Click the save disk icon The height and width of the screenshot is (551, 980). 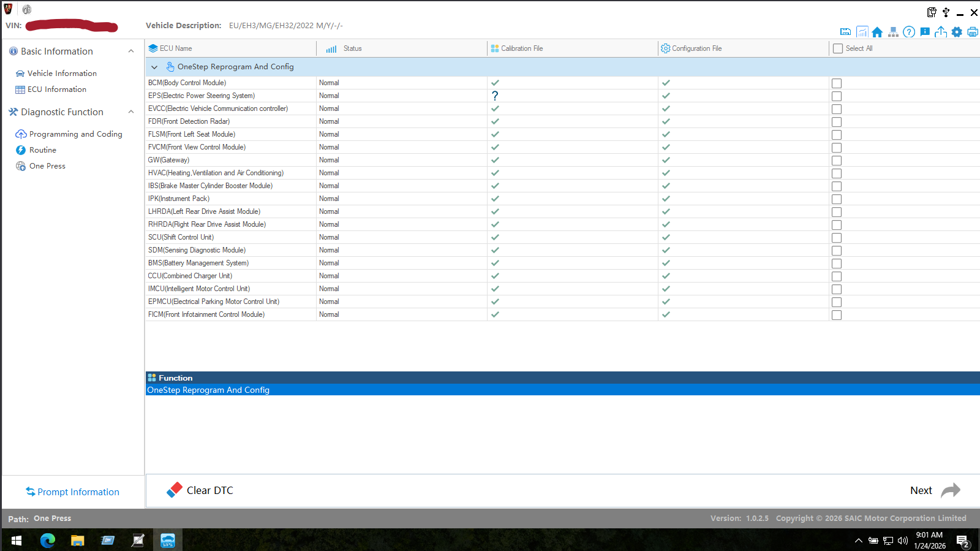tap(845, 32)
